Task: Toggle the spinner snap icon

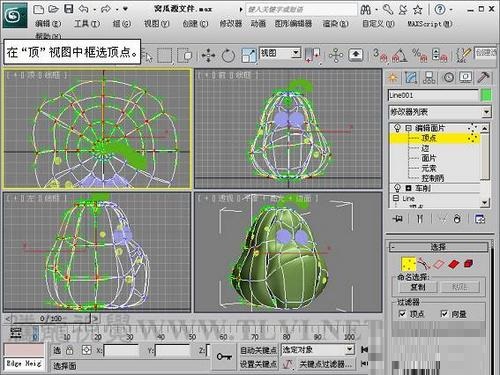Action: (x=439, y=55)
